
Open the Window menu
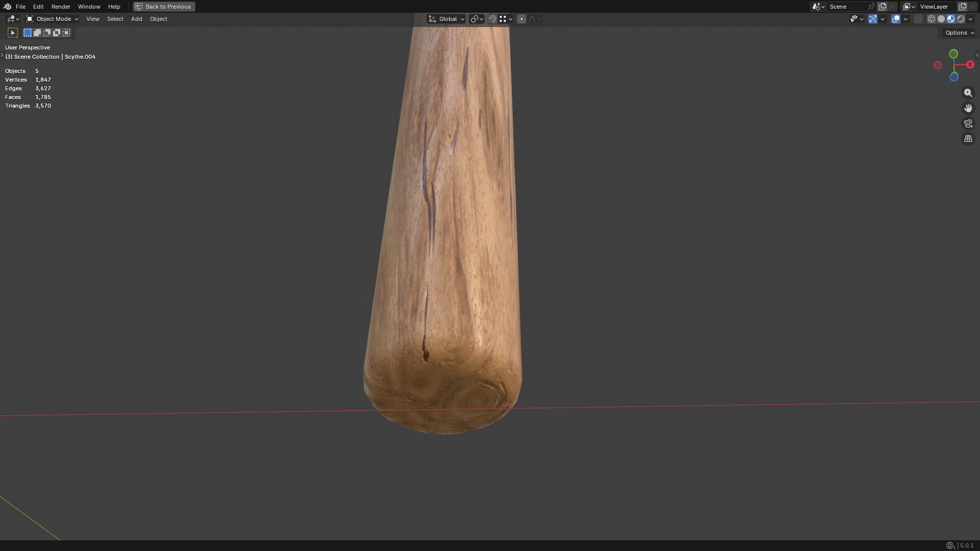click(89, 7)
